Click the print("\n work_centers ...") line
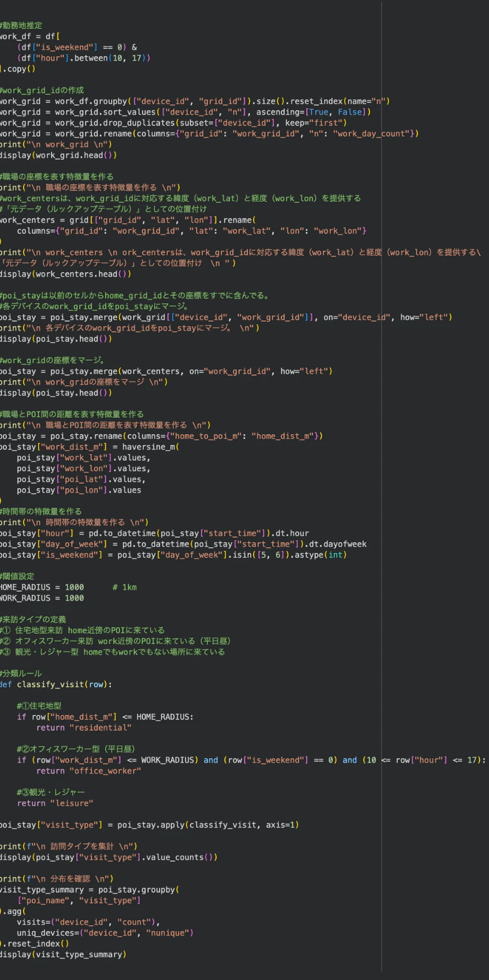489x980 pixels. coord(241,252)
